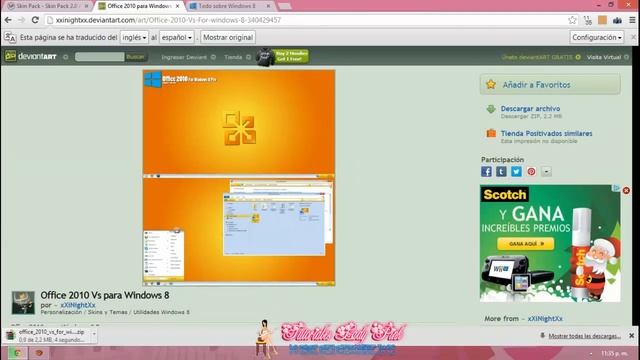Image resolution: width=640 pixels, height=360 pixels.
Task: Close the translation bar
Action: 633,37
